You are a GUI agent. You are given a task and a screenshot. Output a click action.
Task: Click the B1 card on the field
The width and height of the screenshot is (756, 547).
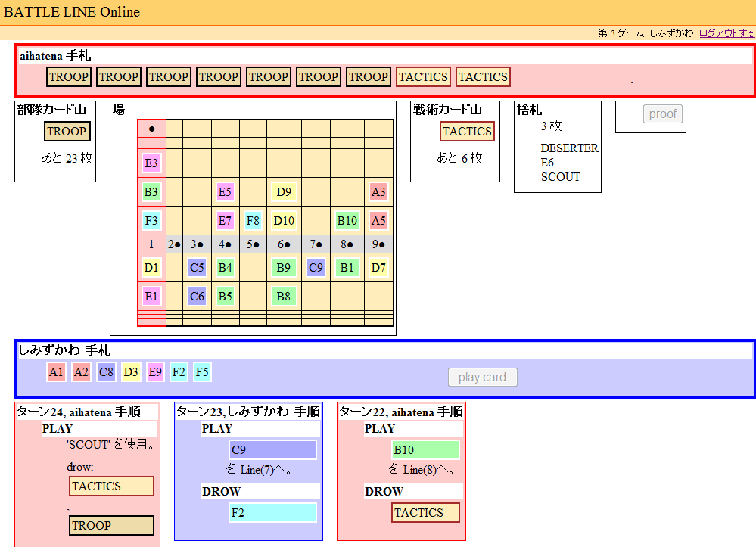pos(347,268)
